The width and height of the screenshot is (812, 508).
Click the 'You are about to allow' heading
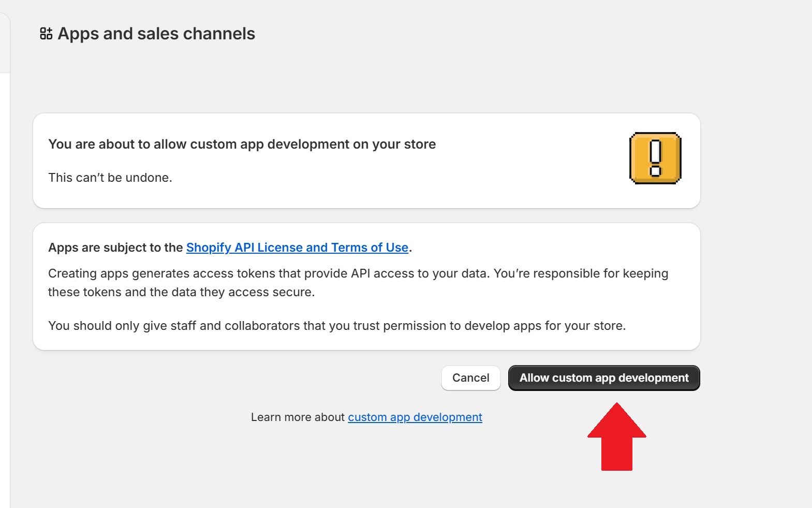click(x=242, y=144)
